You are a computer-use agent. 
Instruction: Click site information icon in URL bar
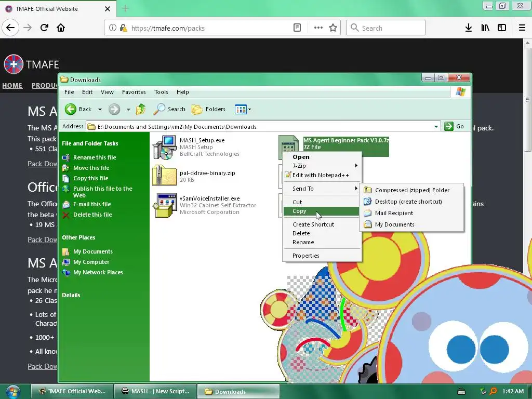point(113,28)
